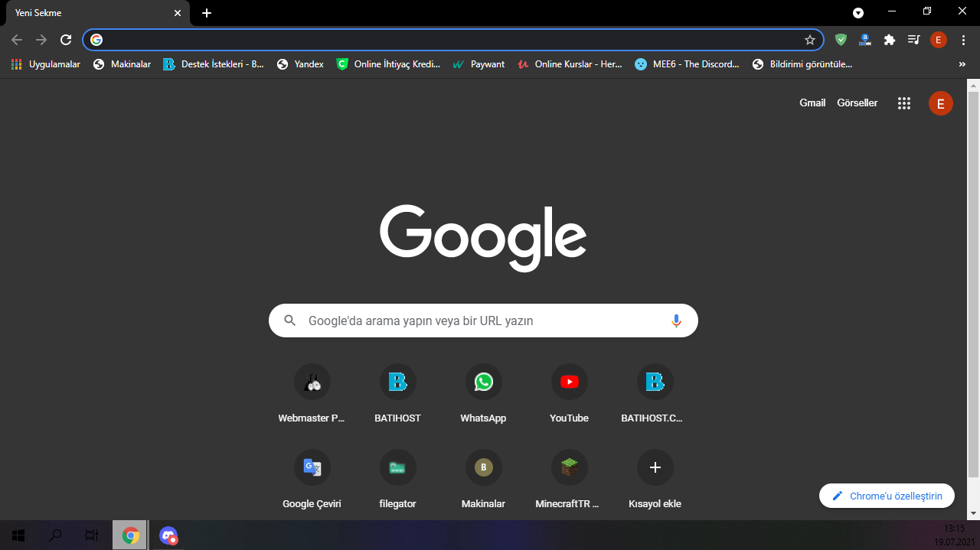Open the Online İhtiyaç Kredi bookmark
Viewport: 980px width, 550px height.
tap(389, 64)
